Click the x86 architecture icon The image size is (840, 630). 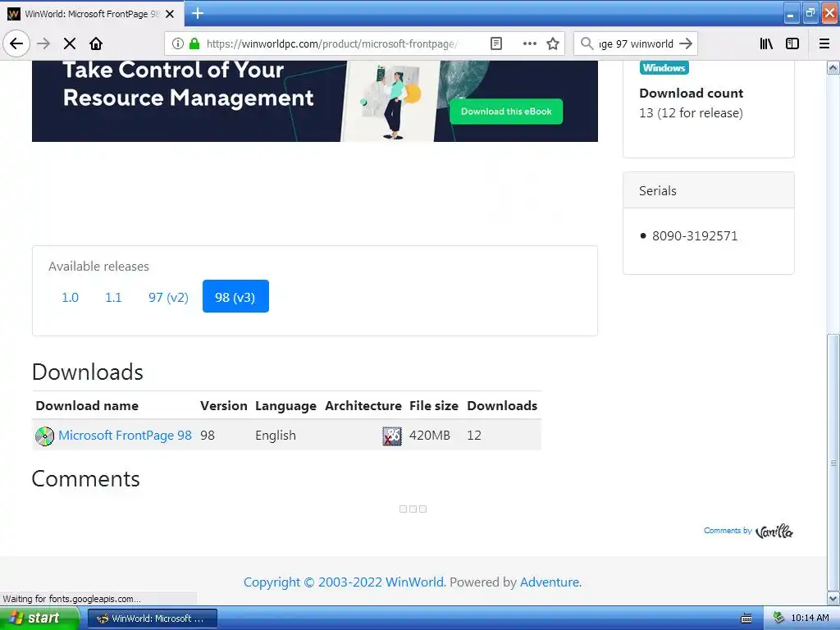(x=392, y=436)
